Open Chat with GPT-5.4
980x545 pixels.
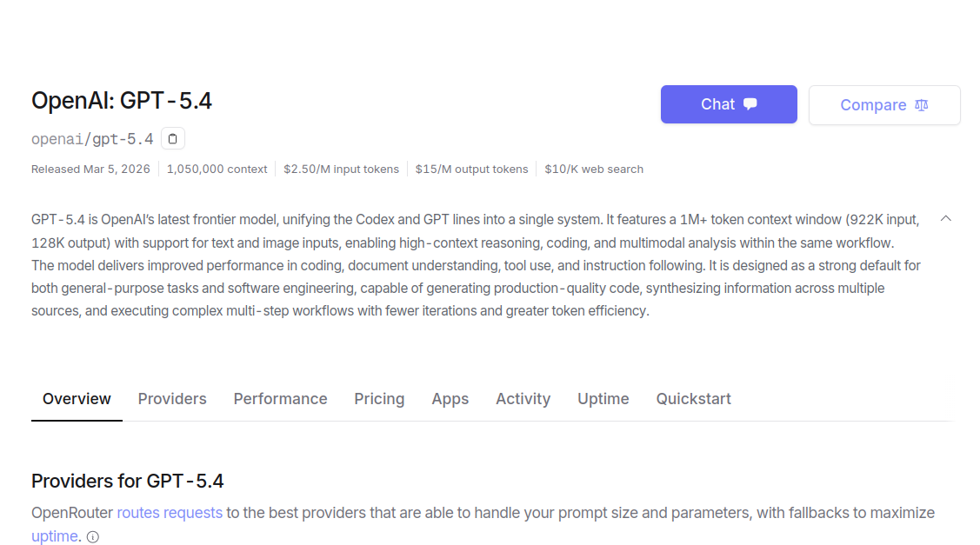[729, 104]
